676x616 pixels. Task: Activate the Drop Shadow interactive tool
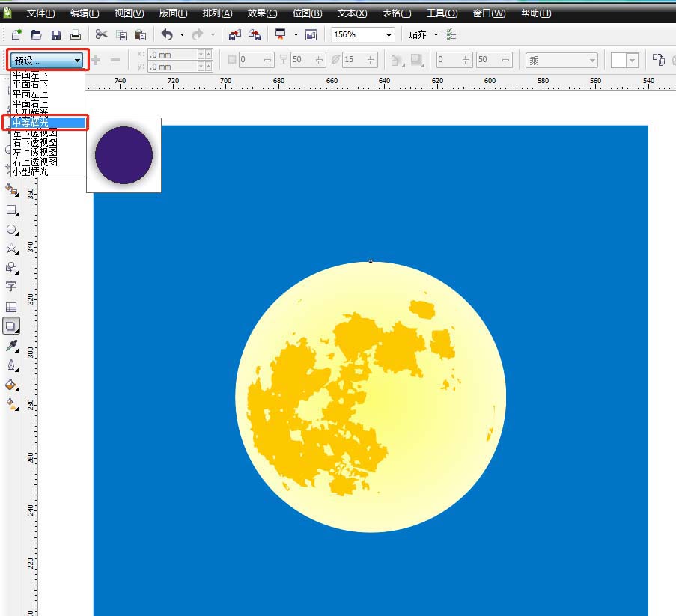coord(11,326)
